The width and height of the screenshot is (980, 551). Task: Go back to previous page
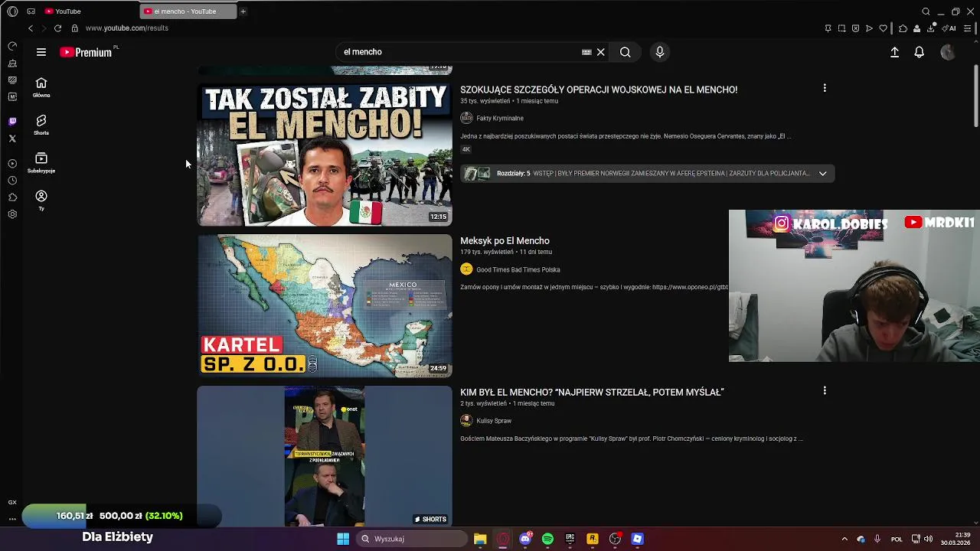coord(30,28)
